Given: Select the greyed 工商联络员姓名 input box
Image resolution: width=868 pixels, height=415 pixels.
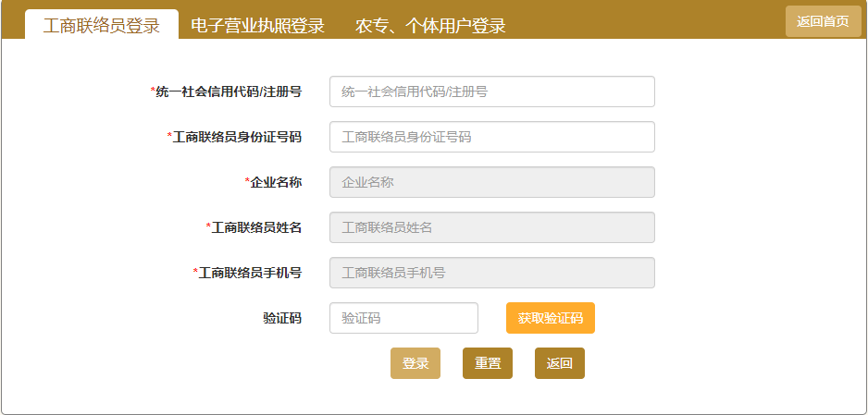Looking at the screenshot, I should coord(491,227).
